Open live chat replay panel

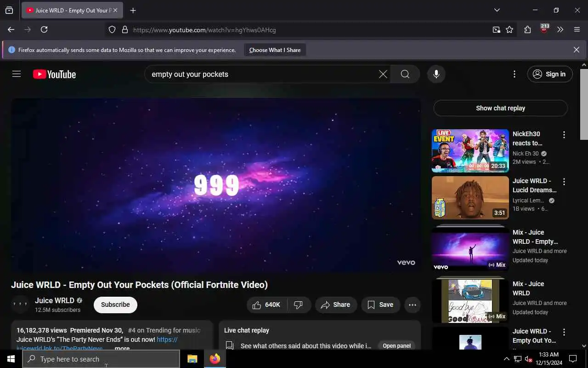pos(396,345)
